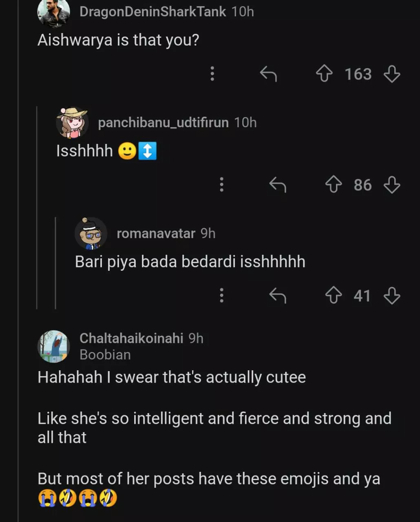Open overflow menu on romanavatar's comment
The image size is (420, 522).
221,296
